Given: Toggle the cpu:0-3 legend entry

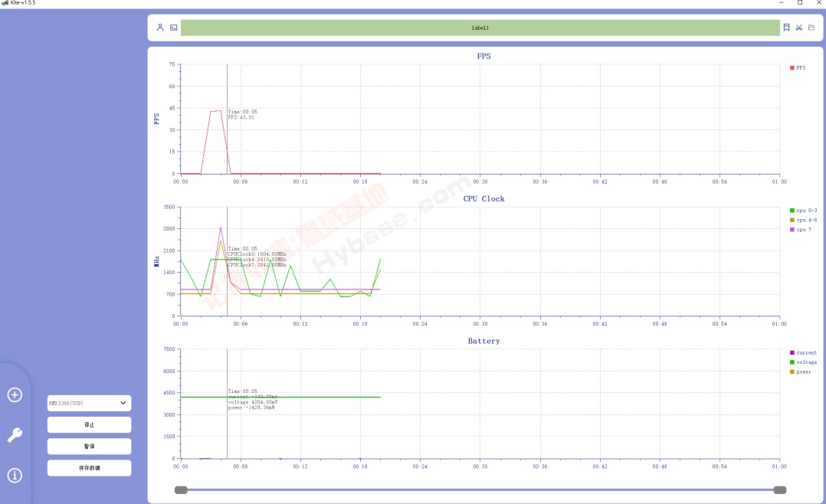Looking at the screenshot, I should pyautogui.click(x=803, y=210).
